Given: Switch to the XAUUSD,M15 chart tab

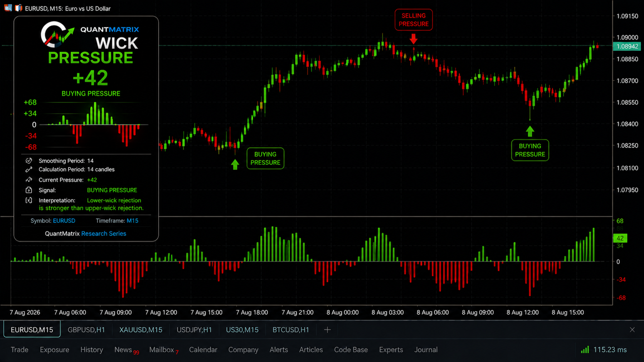Looking at the screenshot, I should click(141, 330).
